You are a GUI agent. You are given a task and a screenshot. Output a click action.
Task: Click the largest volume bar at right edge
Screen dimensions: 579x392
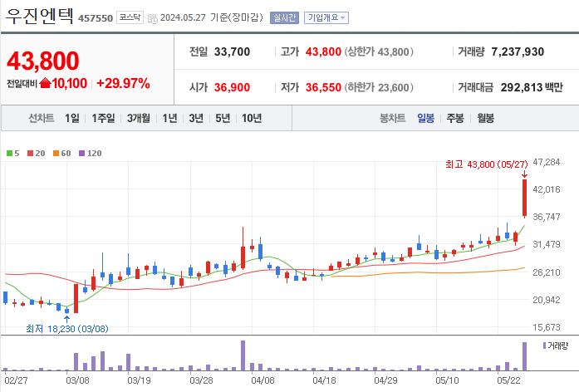point(524,356)
